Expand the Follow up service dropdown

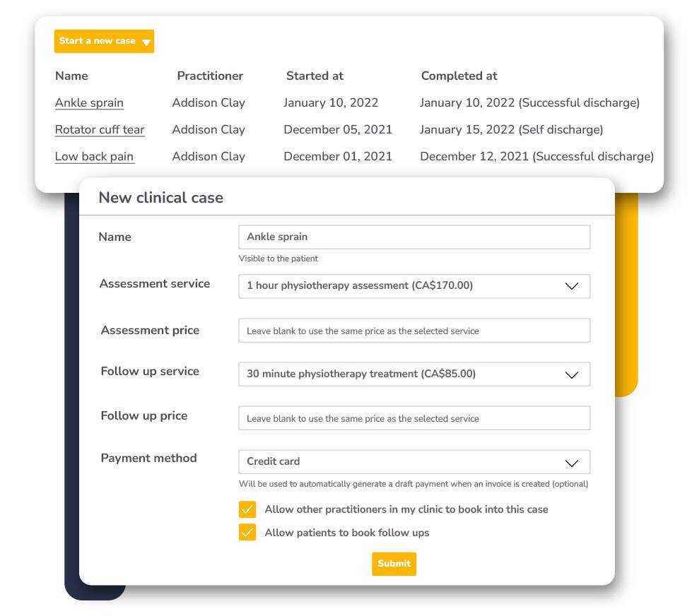[x=414, y=374]
